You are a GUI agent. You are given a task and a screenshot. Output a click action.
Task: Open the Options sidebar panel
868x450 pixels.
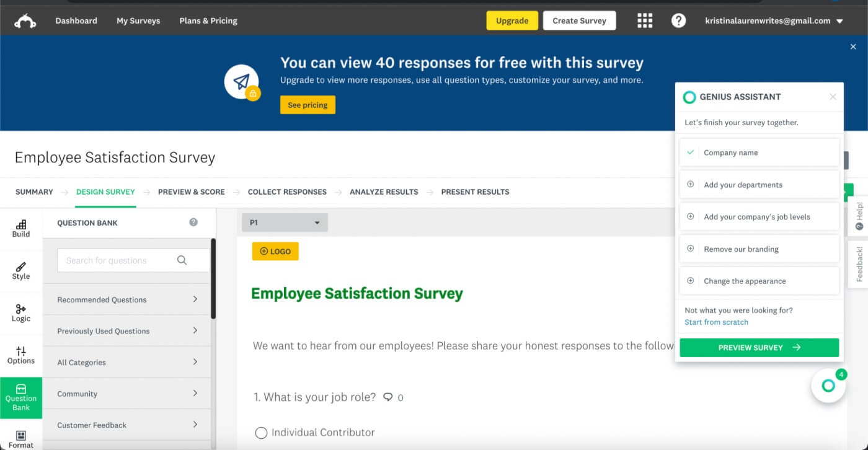[21, 355]
